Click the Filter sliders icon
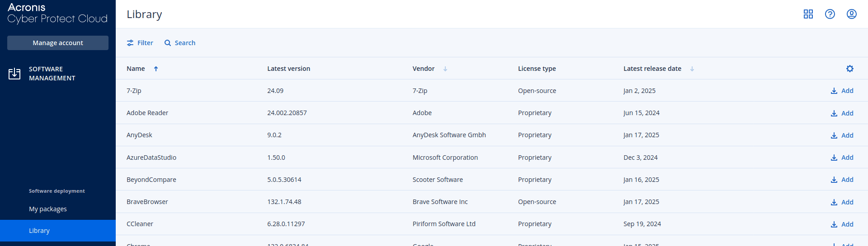Screen dimensions: 868x246 [130, 43]
